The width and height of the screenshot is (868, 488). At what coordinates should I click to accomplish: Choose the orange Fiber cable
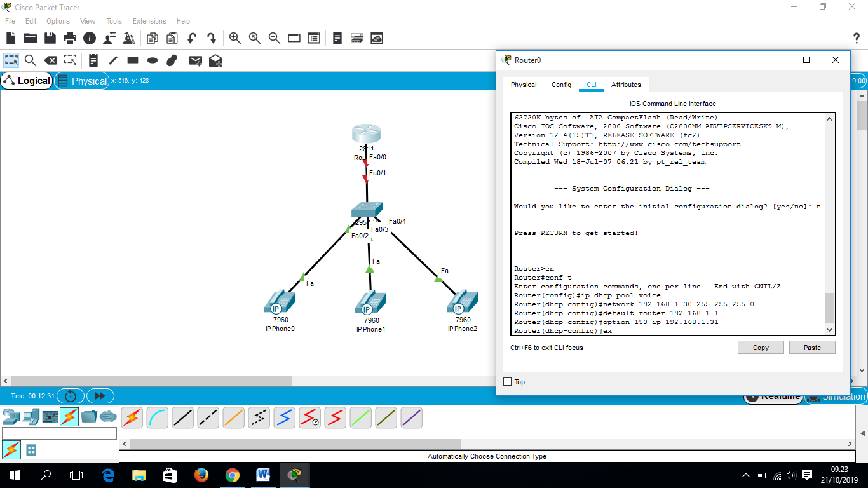pos(234,417)
